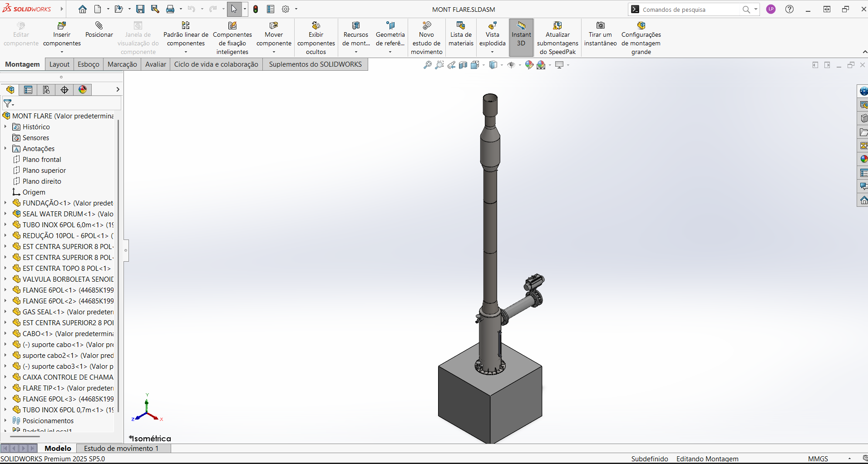Open file properties list icon
The width and height of the screenshot is (868, 464).
pyautogui.click(x=271, y=9)
